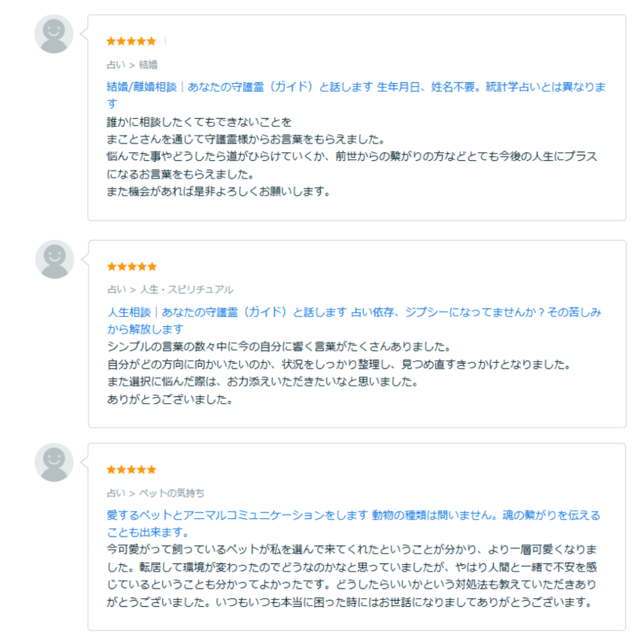Click the second review's five-star rating
The image size is (644, 644).
pos(132,267)
